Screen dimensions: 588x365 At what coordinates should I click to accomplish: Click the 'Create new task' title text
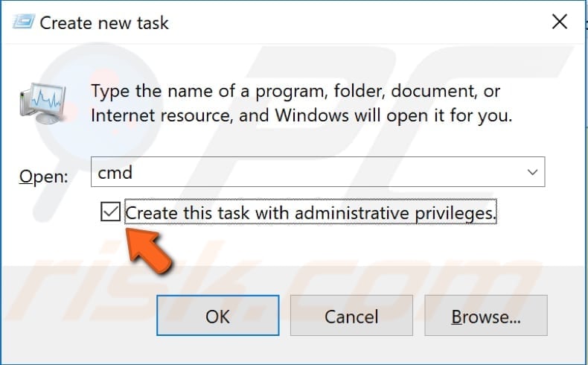click(104, 22)
